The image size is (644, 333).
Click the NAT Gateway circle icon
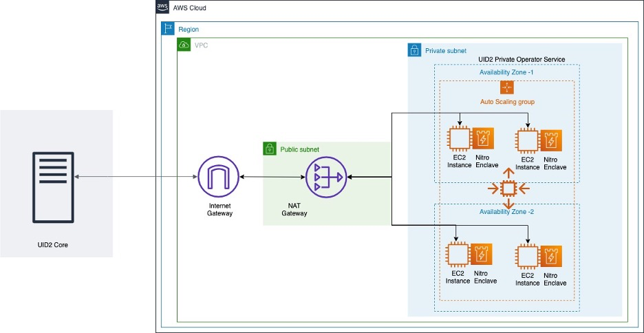point(327,177)
